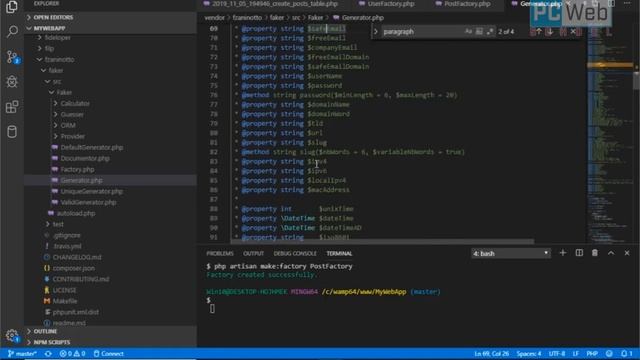Open the Run and Debug view
The height and width of the screenshot is (360, 640).
[x=12, y=82]
